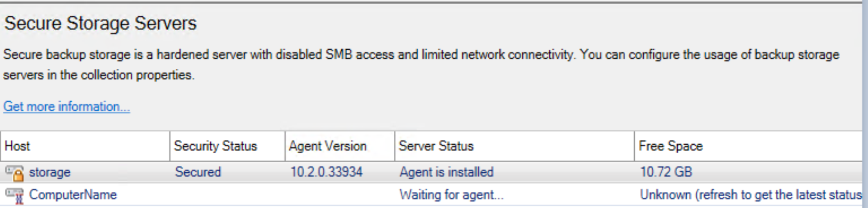Image resolution: width=868 pixels, height=208 pixels.
Task: Sort by the Security Status column header
Action: click(x=227, y=146)
